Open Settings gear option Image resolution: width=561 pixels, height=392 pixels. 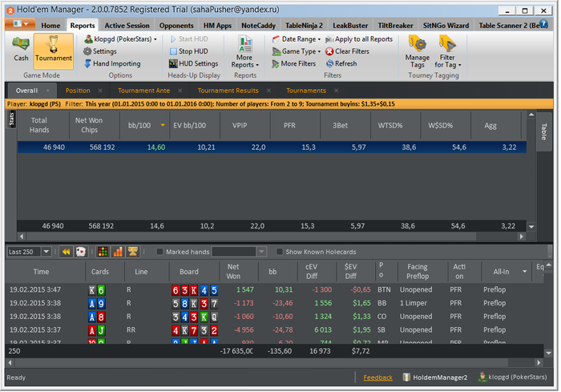tap(100, 51)
